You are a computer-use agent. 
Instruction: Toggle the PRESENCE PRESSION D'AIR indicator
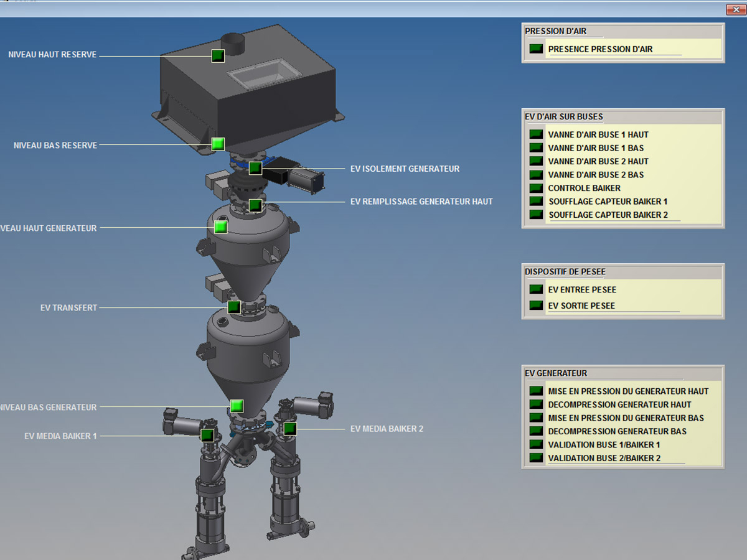[x=535, y=49]
